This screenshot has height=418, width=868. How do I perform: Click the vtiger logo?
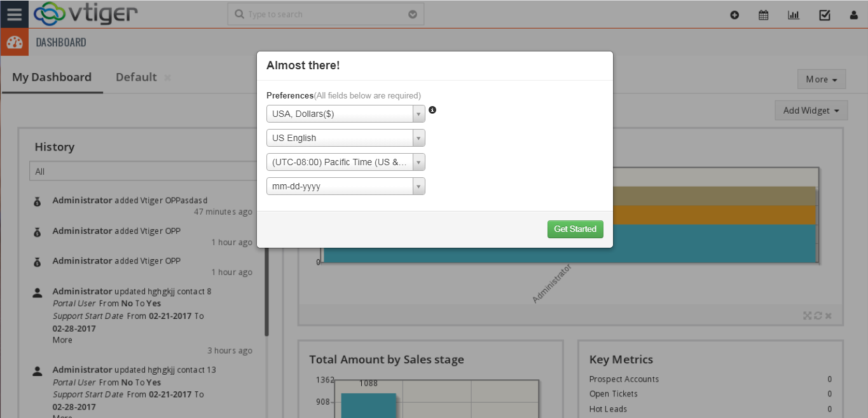click(x=86, y=13)
